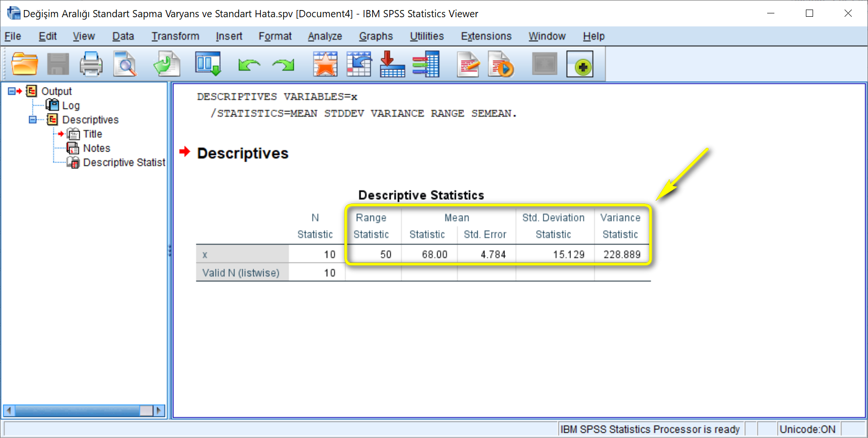Open the Transform menu
The height and width of the screenshot is (438, 868).
tap(175, 36)
